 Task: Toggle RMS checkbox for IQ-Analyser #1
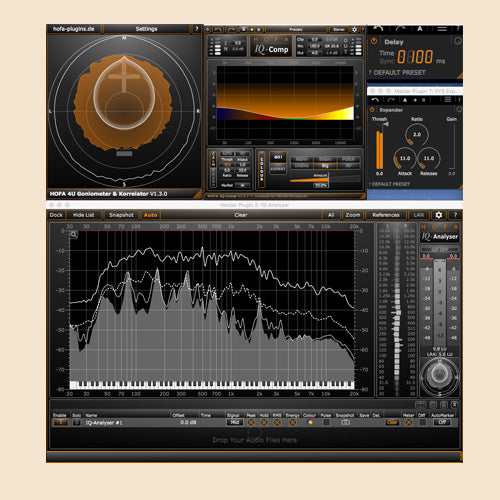pos(277,422)
